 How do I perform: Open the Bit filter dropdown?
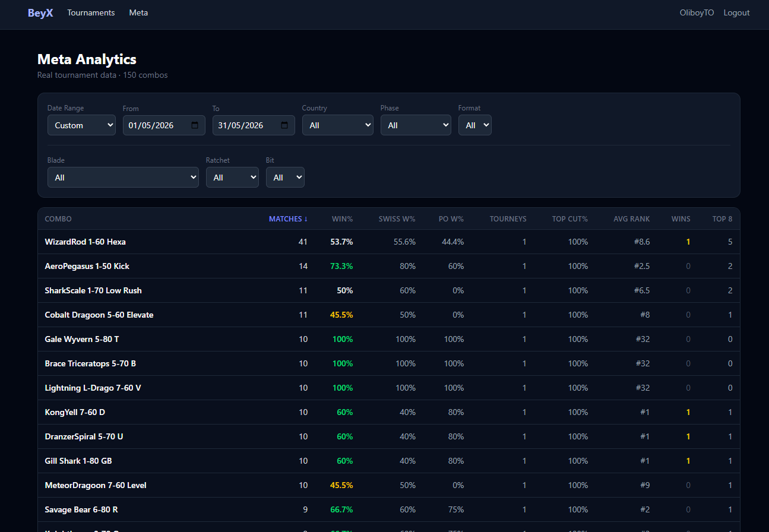point(285,178)
